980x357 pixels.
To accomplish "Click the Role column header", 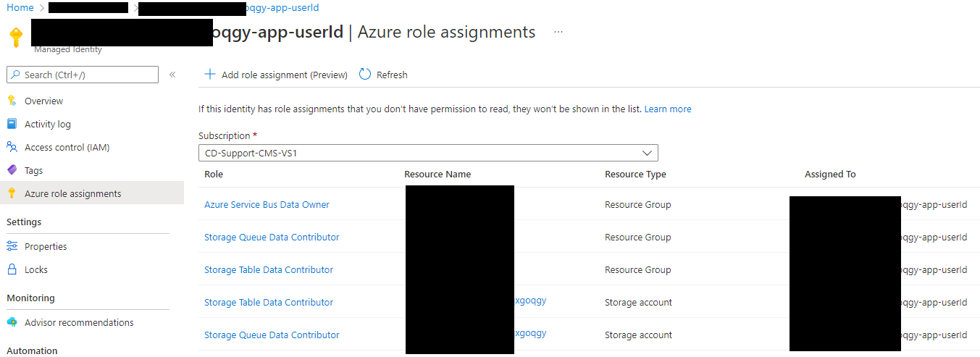I will [214, 174].
